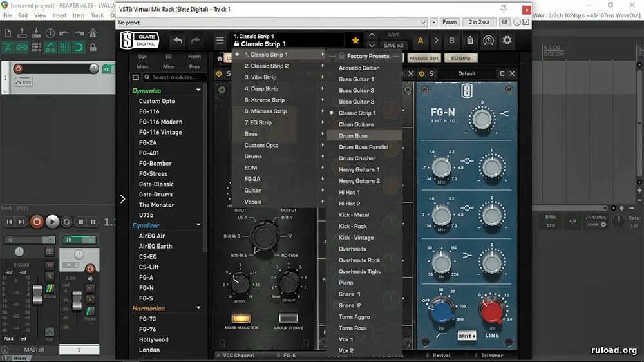Toggle FG-N module power button
The image size is (644, 362).
click(x=421, y=73)
